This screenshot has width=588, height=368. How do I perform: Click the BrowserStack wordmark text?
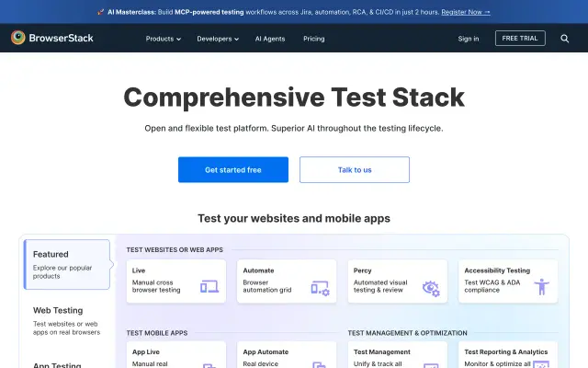click(62, 38)
